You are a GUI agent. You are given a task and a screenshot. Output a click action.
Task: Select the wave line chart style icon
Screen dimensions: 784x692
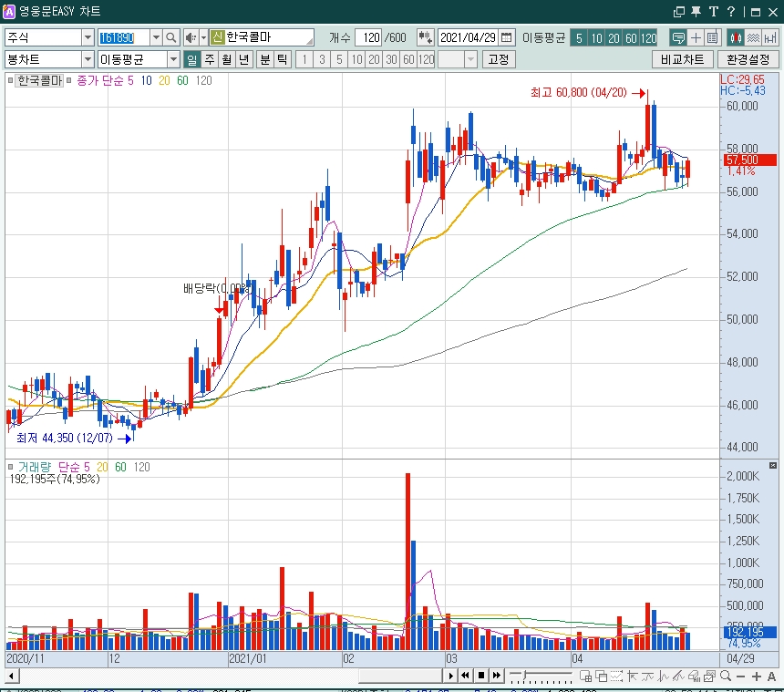[x=753, y=38]
